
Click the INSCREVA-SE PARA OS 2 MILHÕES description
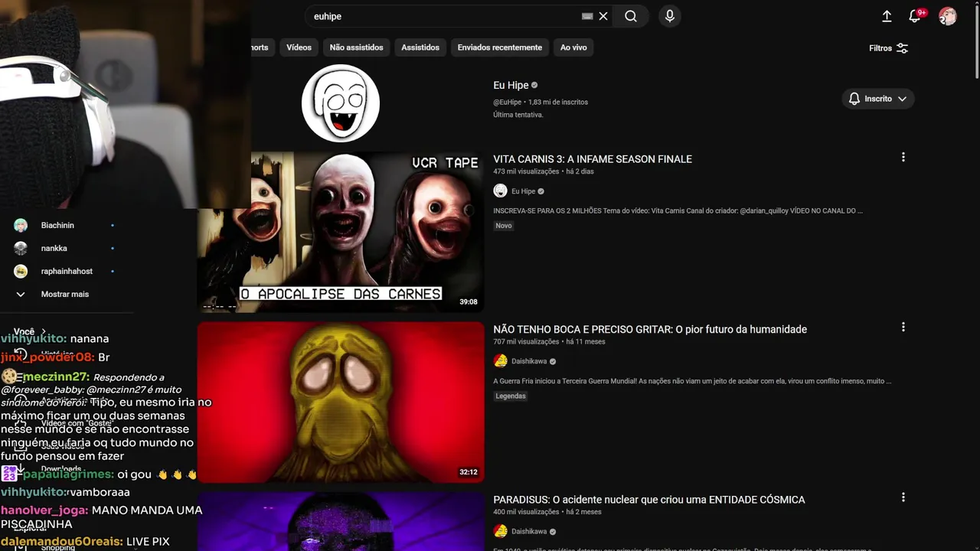pyautogui.click(x=678, y=210)
